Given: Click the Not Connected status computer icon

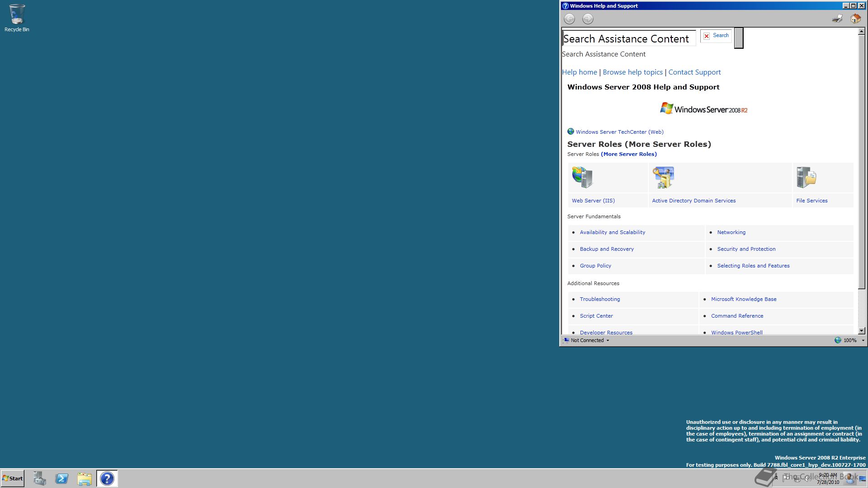Looking at the screenshot, I should (x=566, y=340).
